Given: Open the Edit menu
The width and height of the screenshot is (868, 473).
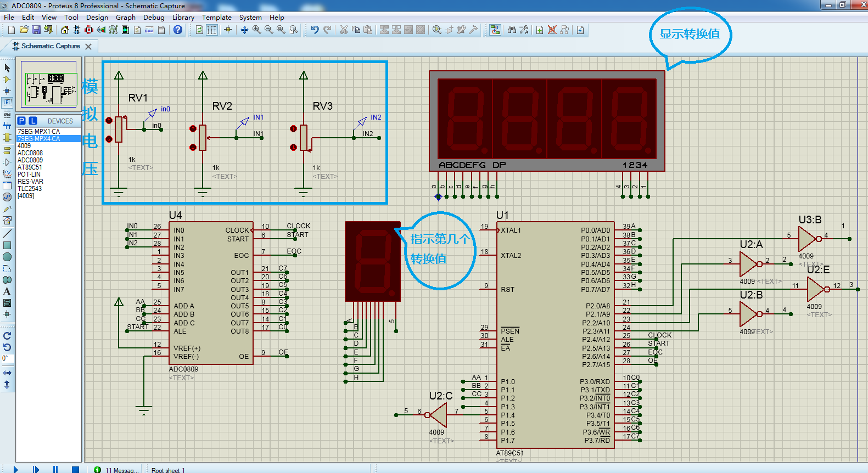Looking at the screenshot, I should click(x=28, y=17).
